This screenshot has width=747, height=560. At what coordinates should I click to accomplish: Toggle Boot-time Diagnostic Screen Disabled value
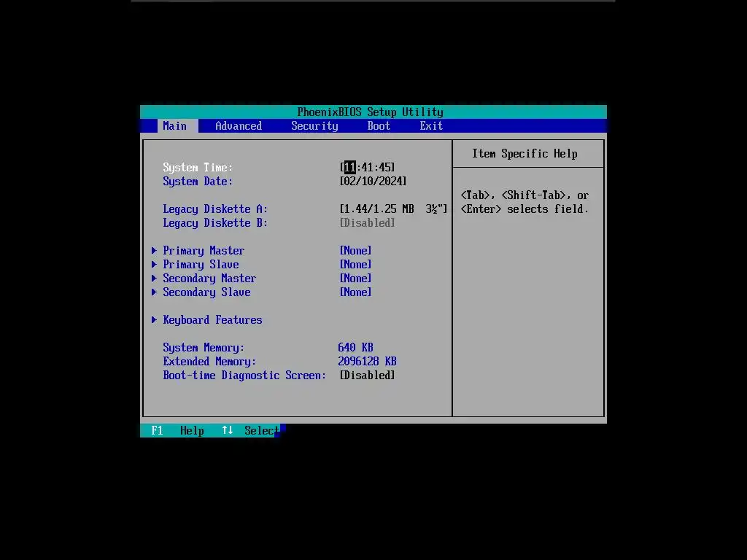(x=368, y=376)
